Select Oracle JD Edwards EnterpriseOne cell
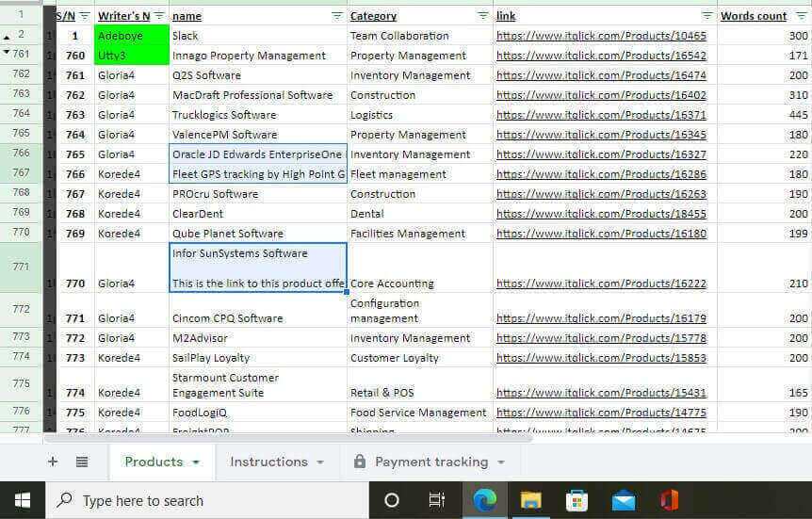This screenshot has width=812, height=519. pyautogui.click(x=258, y=154)
